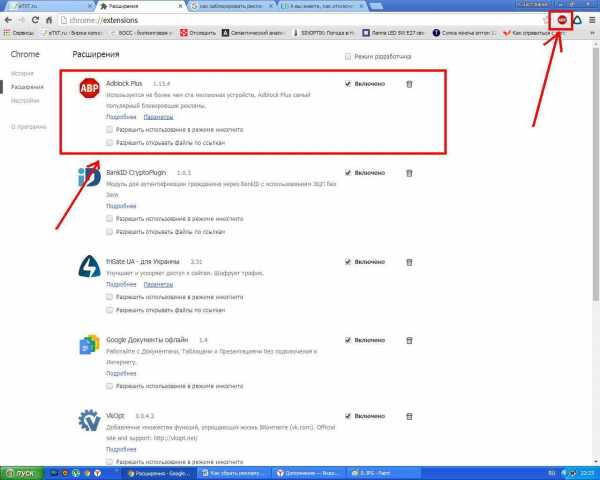
Task: Reload the extensions page
Action: coord(35,20)
